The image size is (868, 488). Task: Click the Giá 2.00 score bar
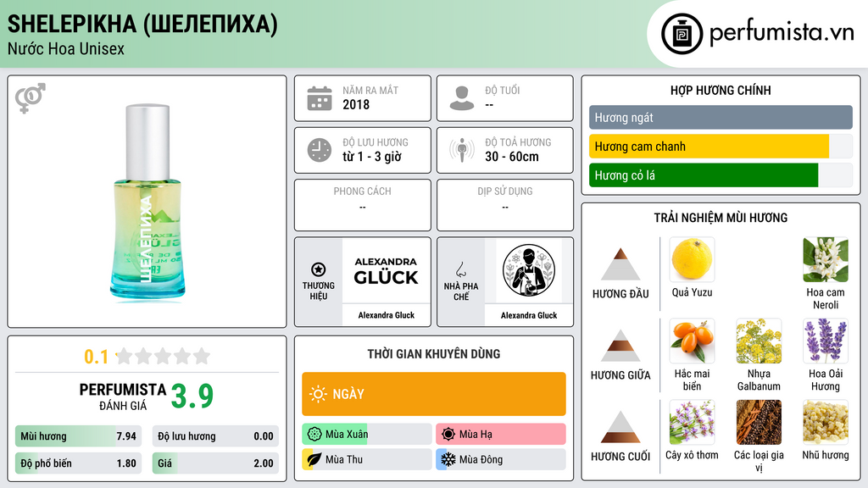click(x=215, y=463)
